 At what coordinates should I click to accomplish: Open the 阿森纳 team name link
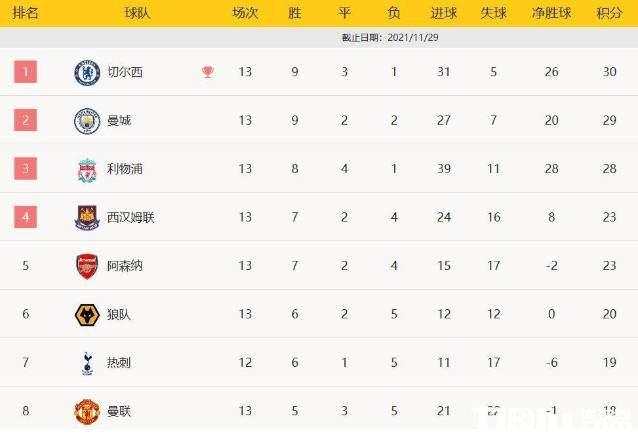click(x=125, y=266)
